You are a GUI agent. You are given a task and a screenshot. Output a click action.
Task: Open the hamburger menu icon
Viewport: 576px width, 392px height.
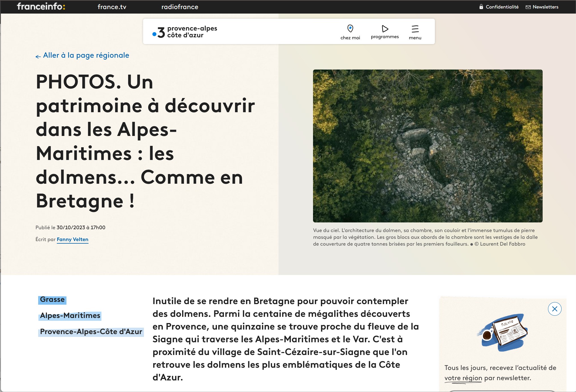pos(415,29)
